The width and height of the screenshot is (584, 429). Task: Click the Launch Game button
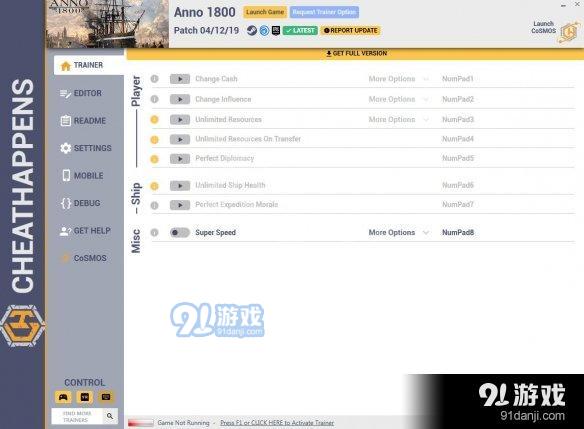265,12
